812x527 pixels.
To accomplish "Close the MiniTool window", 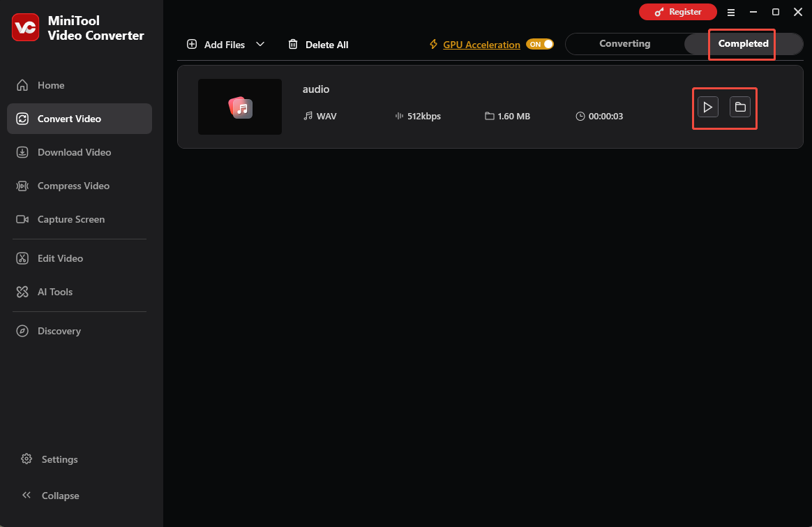I will point(797,12).
